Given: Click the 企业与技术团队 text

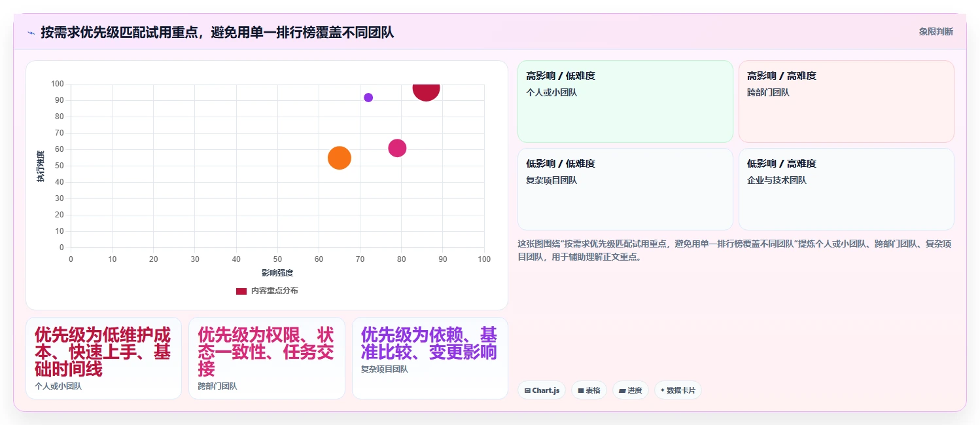Looking at the screenshot, I should click(x=777, y=180).
